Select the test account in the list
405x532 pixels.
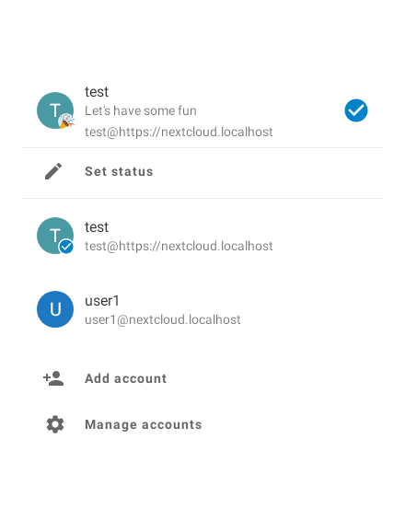(202, 236)
